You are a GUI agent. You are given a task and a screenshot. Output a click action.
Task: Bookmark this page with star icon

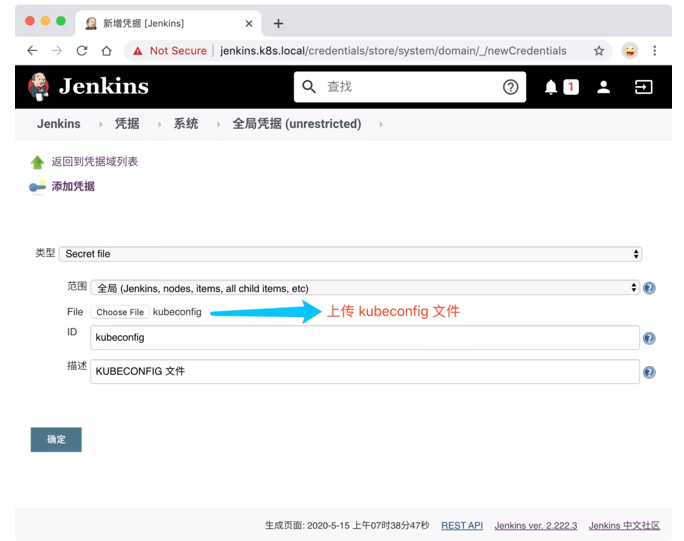(x=599, y=51)
